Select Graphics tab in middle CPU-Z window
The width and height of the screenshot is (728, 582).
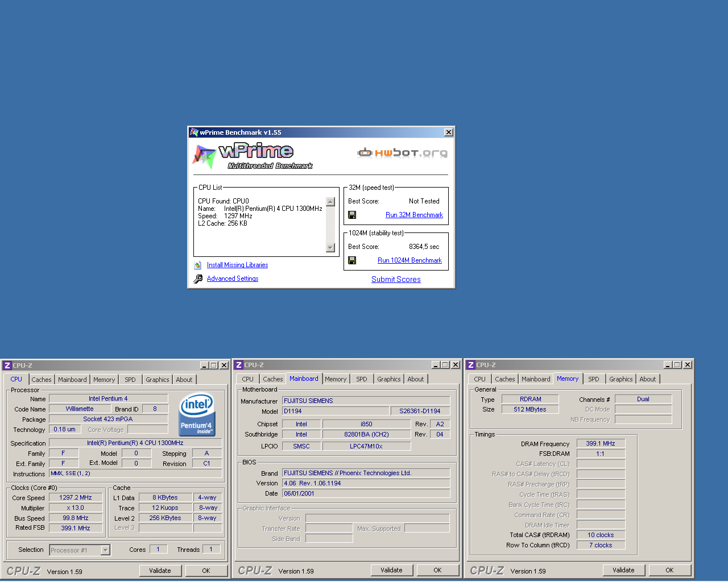tap(389, 379)
